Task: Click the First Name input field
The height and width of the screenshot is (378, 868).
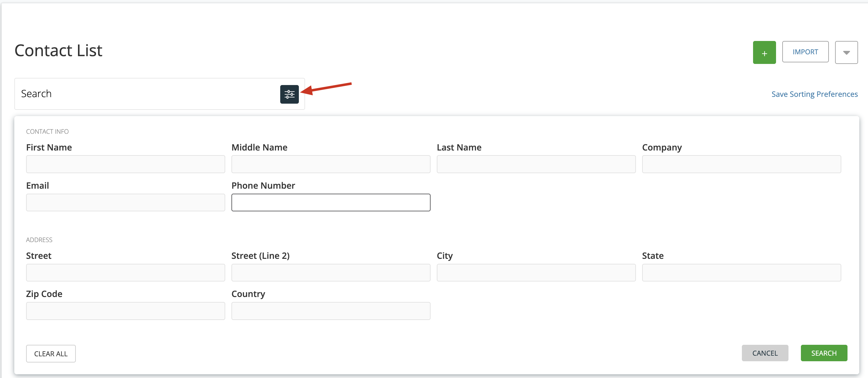Action: coord(125,164)
